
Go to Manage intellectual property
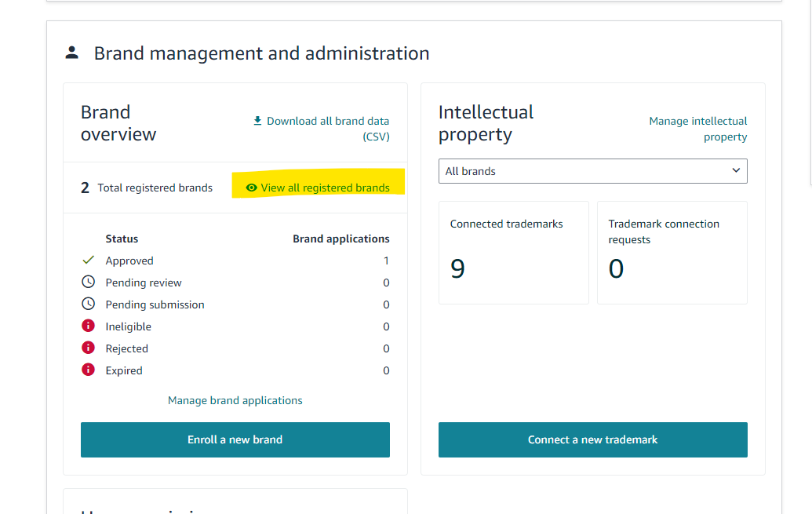[697, 129]
